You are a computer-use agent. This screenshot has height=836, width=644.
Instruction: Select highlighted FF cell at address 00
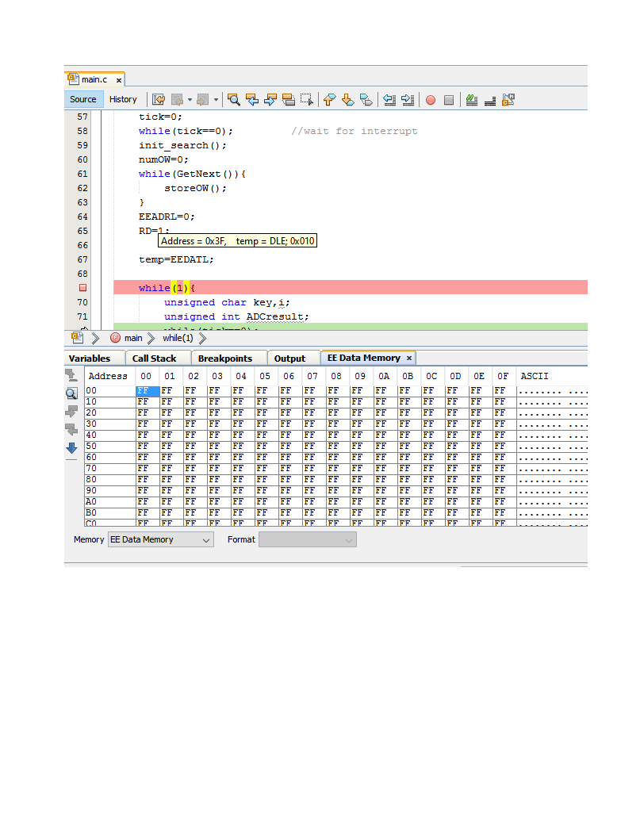point(148,391)
